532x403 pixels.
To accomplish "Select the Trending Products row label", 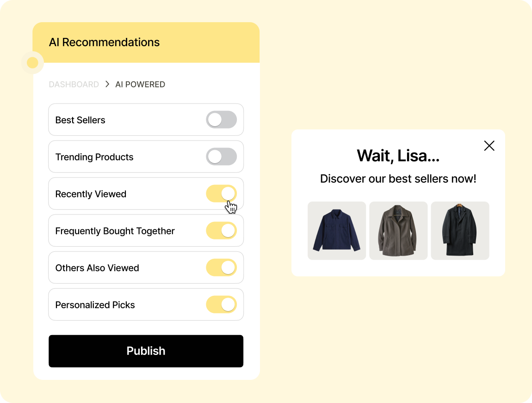I will pos(94,157).
